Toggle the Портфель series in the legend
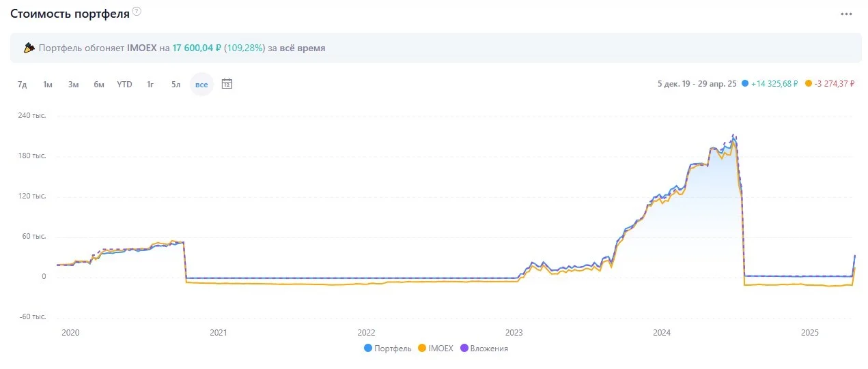This screenshot has width=868, height=369. (x=388, y=348)
